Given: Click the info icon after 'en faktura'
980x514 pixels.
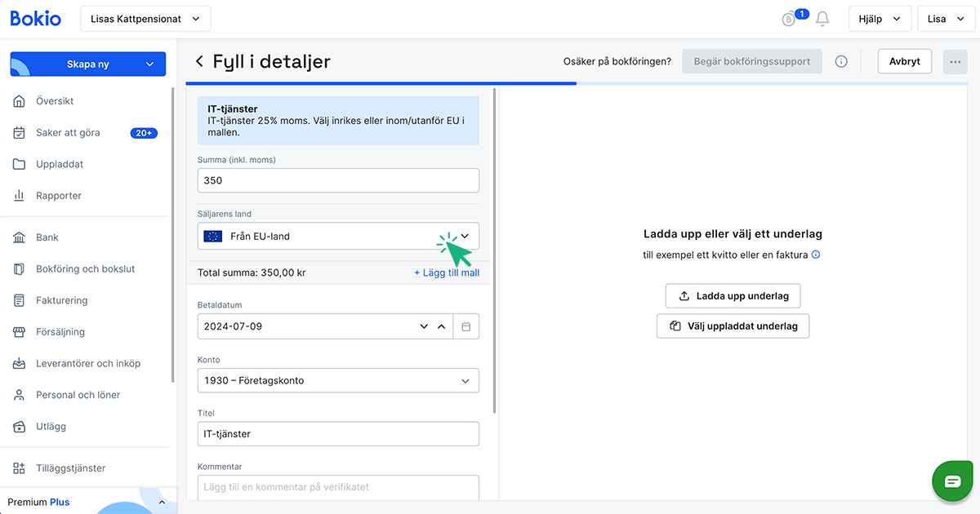Looking at the screenshot, I should coord(816,255).
